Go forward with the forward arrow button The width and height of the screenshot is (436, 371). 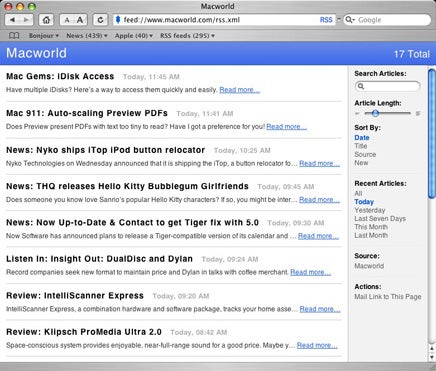pyautogui.click(x=26, y=20)
